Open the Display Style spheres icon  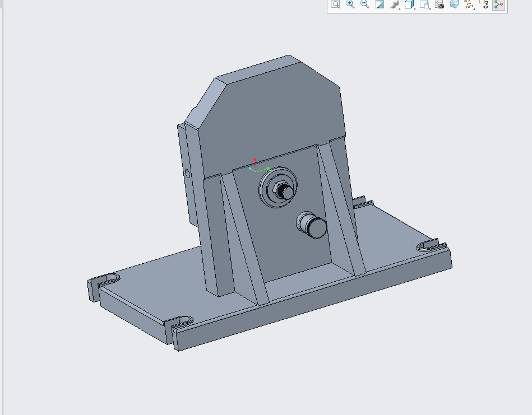(x=394, y=4)
